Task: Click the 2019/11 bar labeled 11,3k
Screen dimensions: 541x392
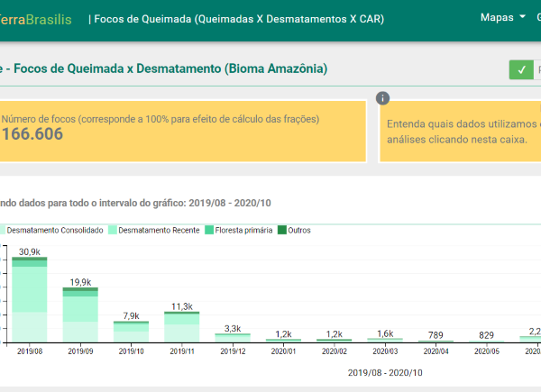Action: pyautogui.click(x=181, y=326)
